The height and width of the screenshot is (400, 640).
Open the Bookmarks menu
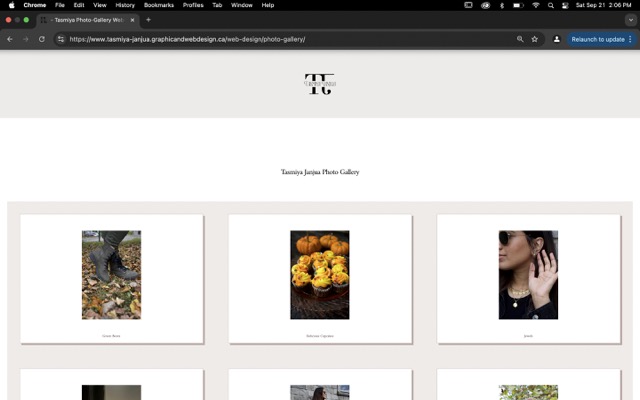pyautogui.click(x=158, y=5)
